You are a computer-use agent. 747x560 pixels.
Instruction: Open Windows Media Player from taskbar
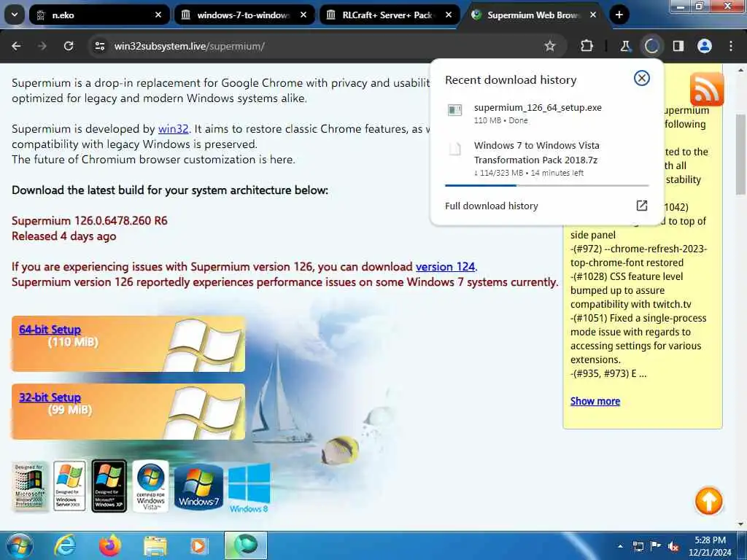tap(198, 546)
